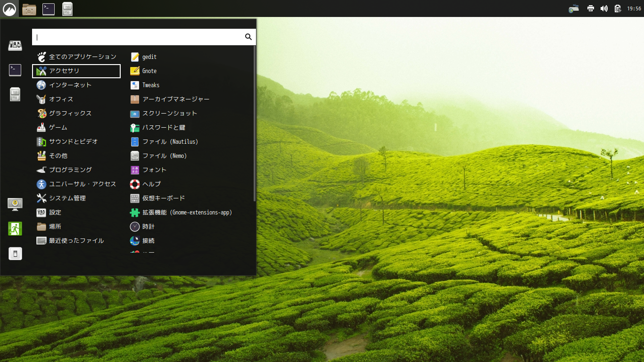Open the printer tray icon
Viewport: 644px width, 362px height.
click(x=591, y=8)
